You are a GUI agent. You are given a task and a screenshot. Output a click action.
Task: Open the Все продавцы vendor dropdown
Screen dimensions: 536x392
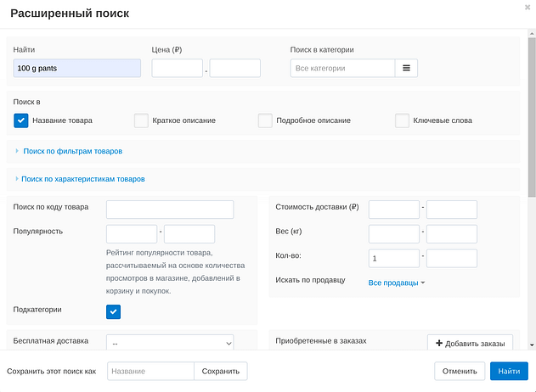[x=396, y=283]
